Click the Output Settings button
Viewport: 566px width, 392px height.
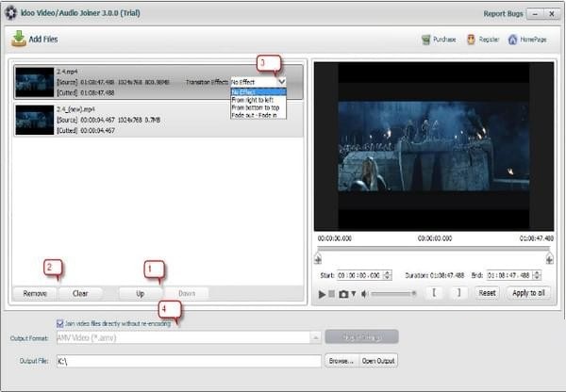[361, 337]
